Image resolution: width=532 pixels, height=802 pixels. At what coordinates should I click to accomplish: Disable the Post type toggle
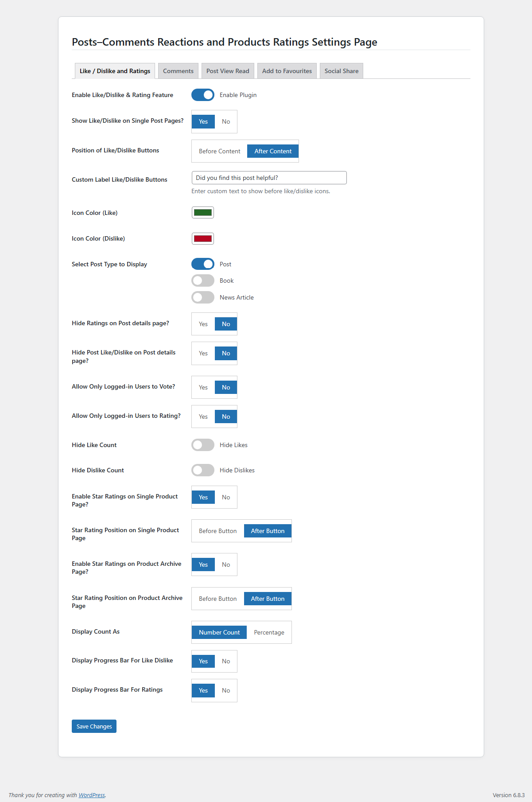[203, 264]
